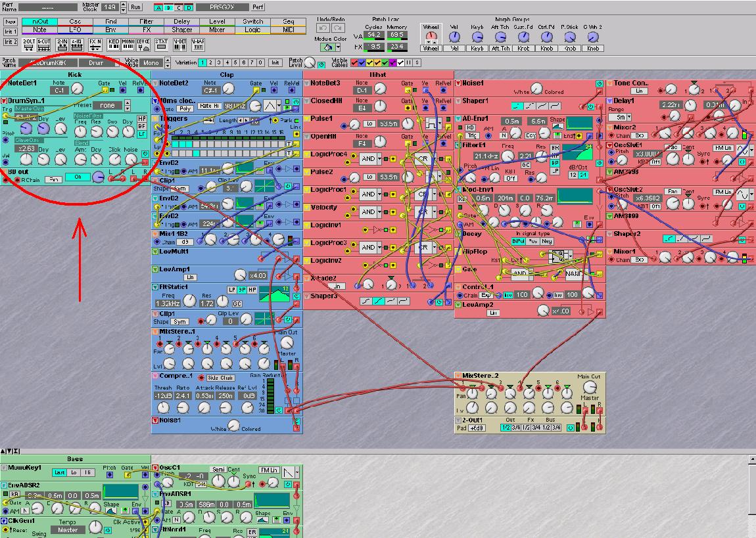Image resolution: width=756 pixels, height=538 pixels.
Task: Adjust the Patch Level knob
Action: [310, 64]
